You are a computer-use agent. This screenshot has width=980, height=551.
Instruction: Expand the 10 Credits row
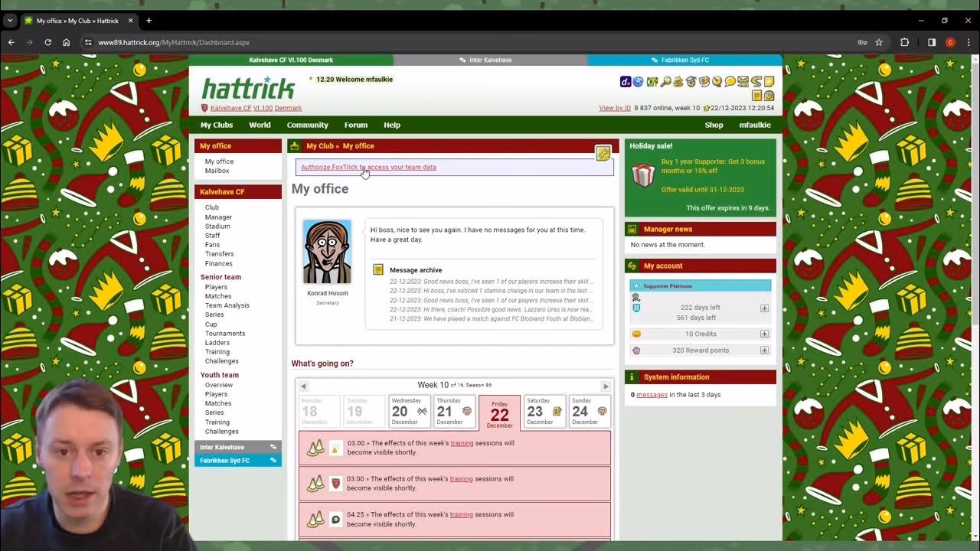tap(764, 334)
